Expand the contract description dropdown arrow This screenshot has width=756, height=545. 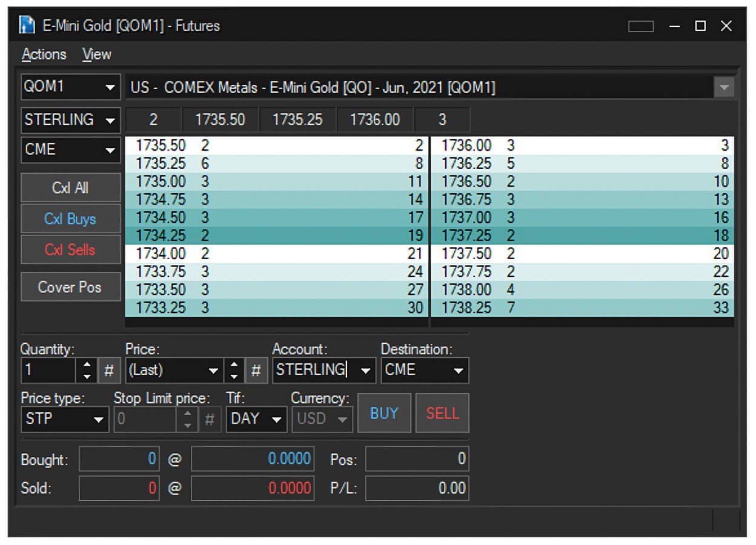click(x=724, y=88)
